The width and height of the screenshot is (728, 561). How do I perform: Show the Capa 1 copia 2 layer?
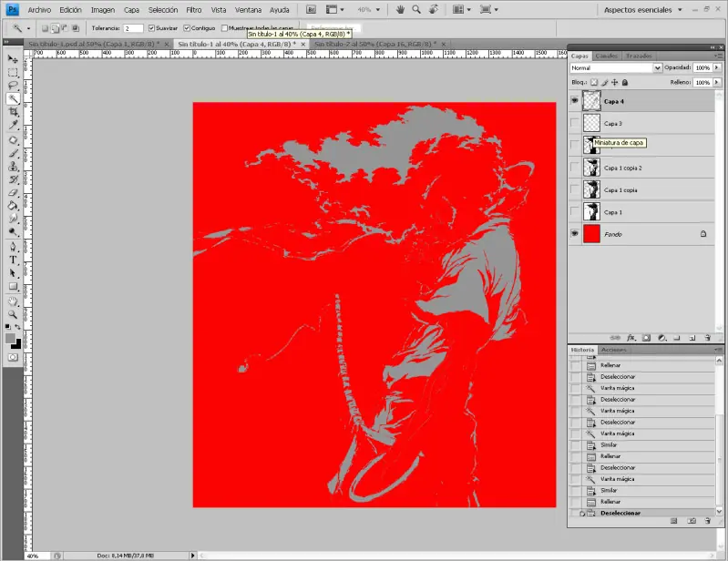click(575, 168)
